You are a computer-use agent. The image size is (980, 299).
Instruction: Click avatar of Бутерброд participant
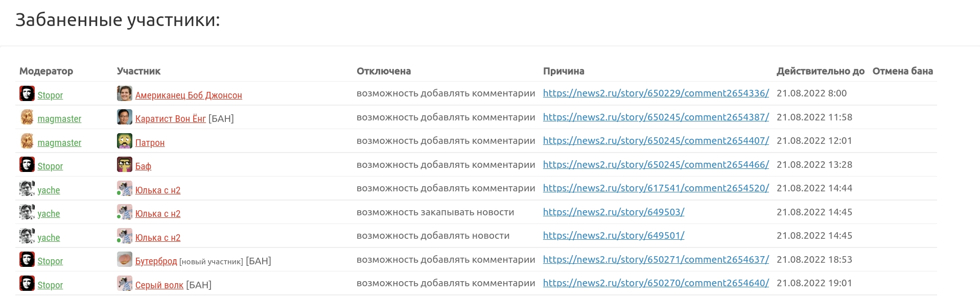click(x=125, y=259)
